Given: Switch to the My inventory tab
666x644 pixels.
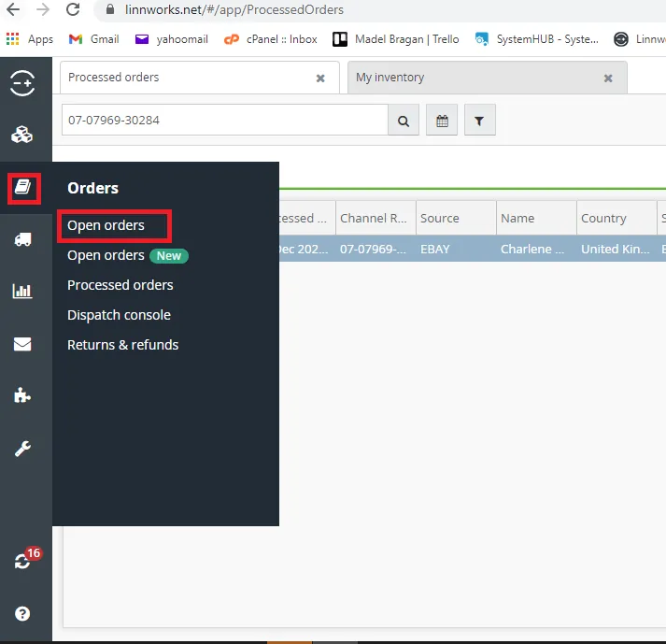Looking at the screenshot, I should [488, 78].
